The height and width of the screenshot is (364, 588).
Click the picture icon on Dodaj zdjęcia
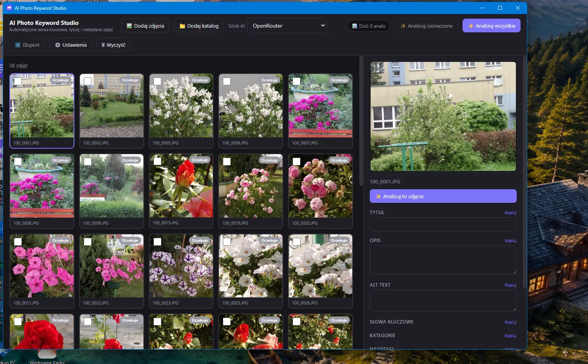point(129,26)
